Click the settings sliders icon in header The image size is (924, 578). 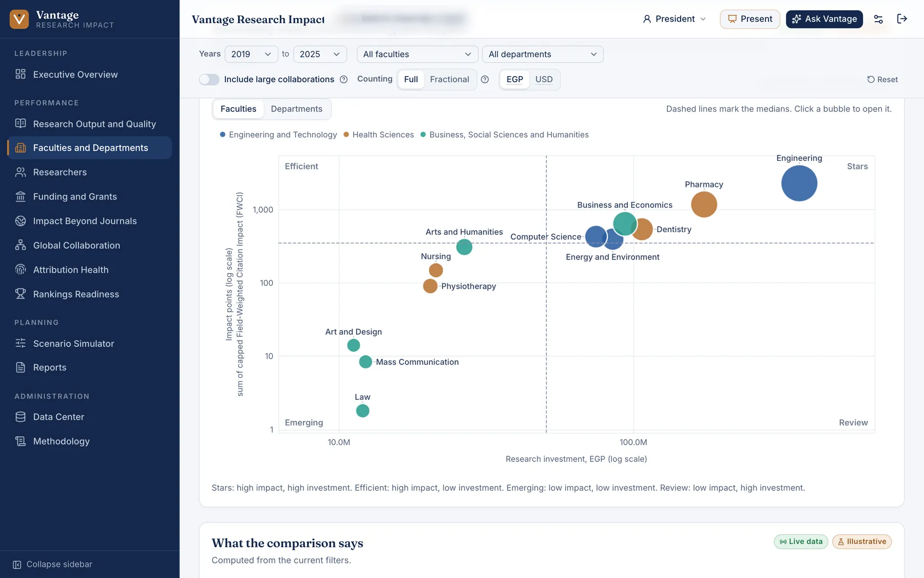(x=878, y=19)
